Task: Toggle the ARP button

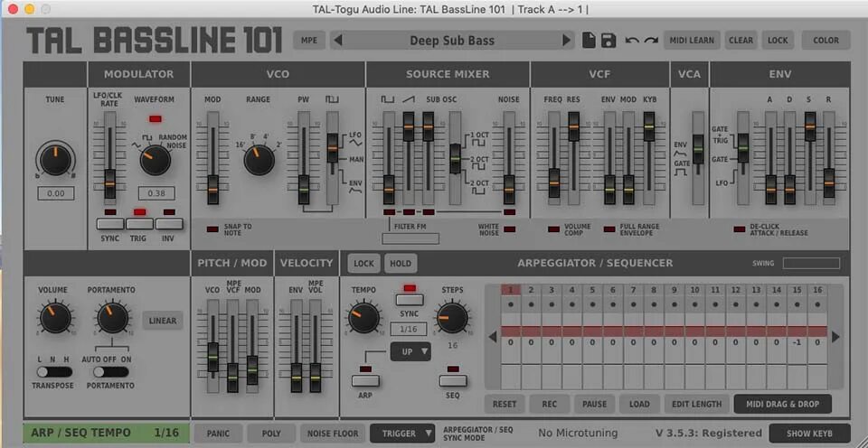Action: pyautogui.click(x=365, y=380)
